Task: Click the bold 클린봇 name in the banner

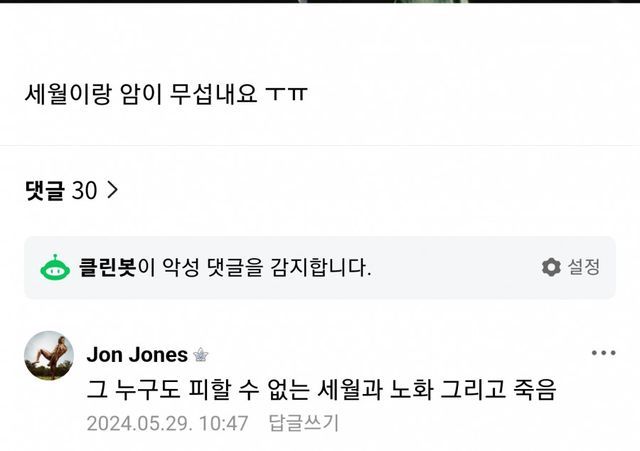Action: [108, 267]
